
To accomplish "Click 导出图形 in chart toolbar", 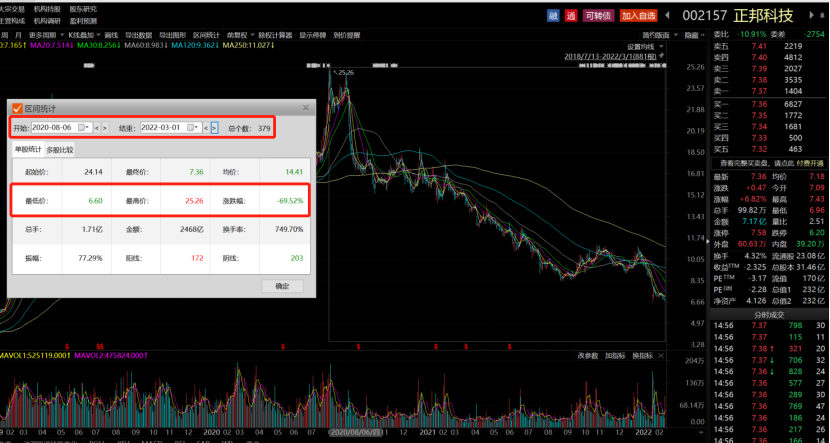I will coord(173,35).
